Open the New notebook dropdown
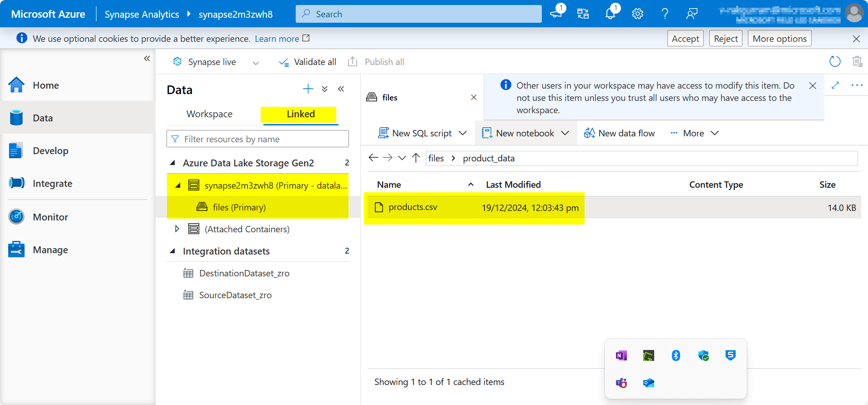Image resolution: width=868 pixels, height=405 pixels. click(565, 133)
